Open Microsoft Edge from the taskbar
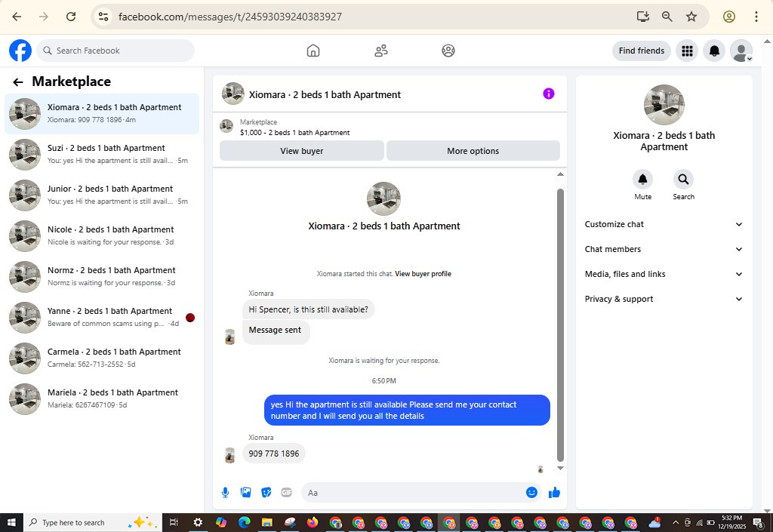The height and width of the screenshot is (532, 773). [244, 522]
